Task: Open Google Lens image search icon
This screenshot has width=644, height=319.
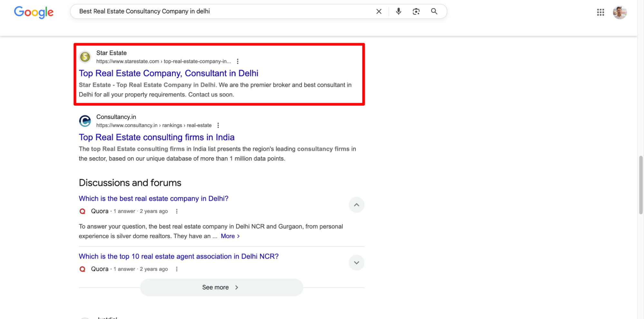Action: [x=416, y=12]
